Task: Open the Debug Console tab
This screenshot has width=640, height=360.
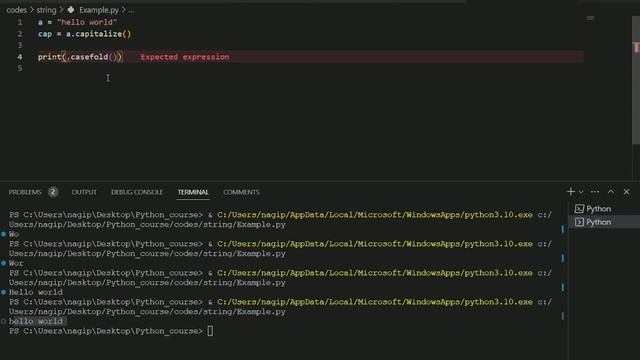Action: tap(137, 192)
